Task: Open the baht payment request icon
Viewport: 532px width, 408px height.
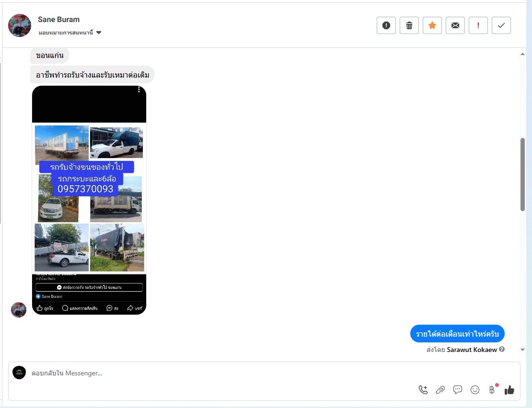Action: click(492, 390)
